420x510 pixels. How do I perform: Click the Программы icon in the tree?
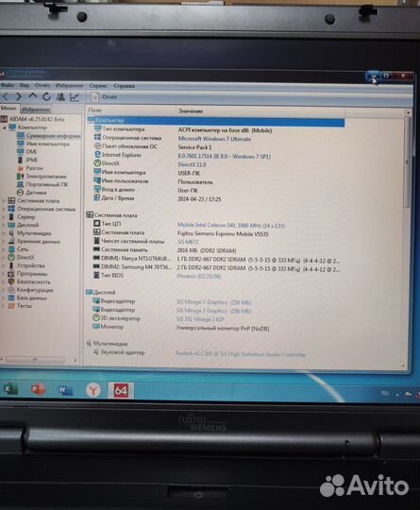11,274
